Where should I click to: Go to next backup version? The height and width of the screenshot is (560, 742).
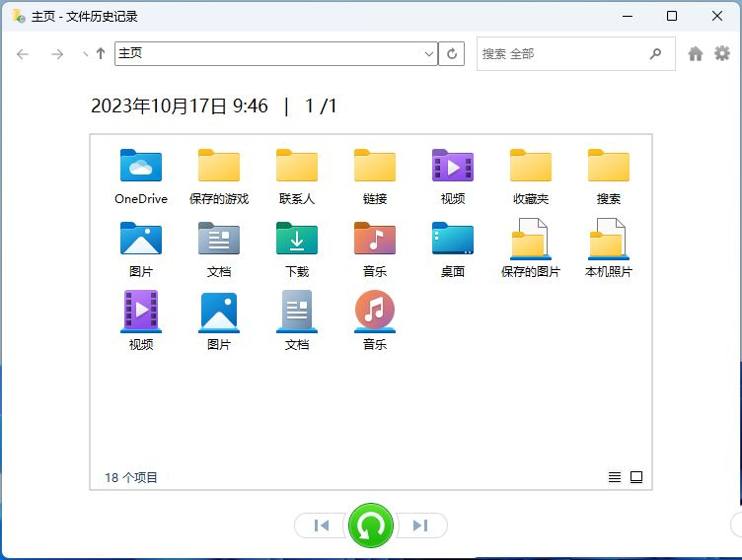click(421, 525)
